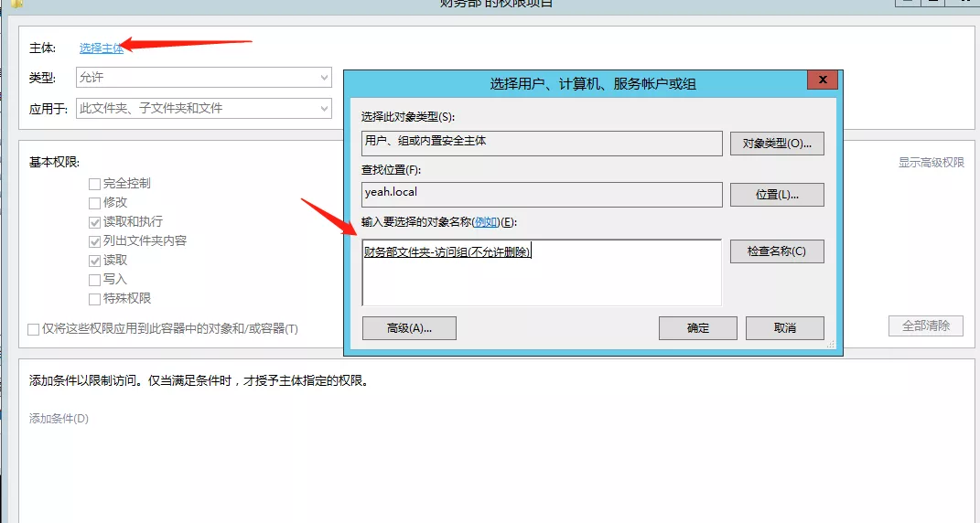
Task: Click the 位置(L) button
Action: point(777,195)
